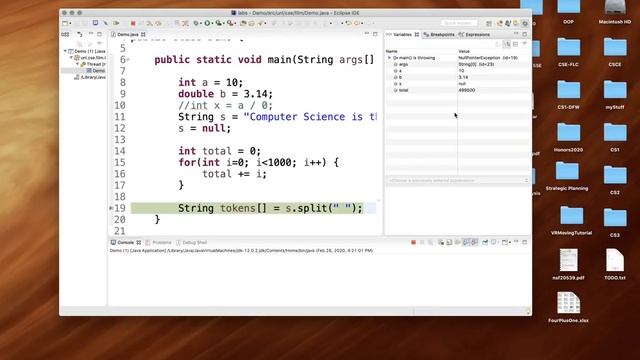The width and height of the screenshot is (640, 360).
Task: Toggle Scroll Lock in Console toolbar
Action: click(x=449, y=242)
